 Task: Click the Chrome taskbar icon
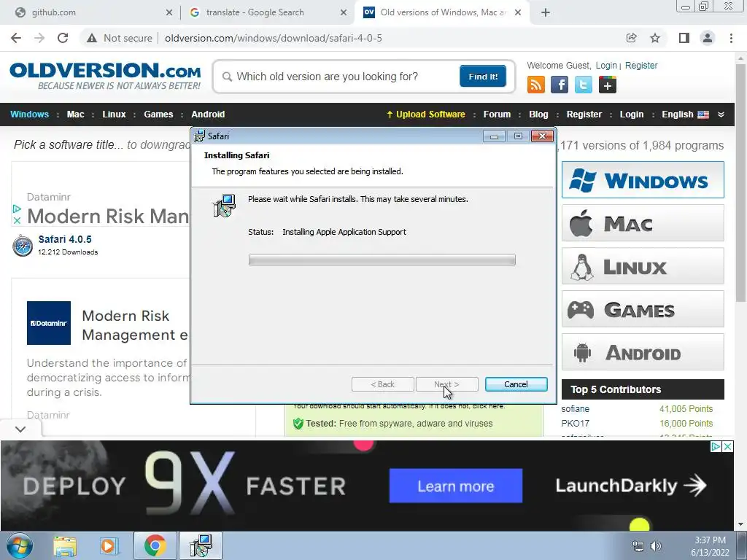pos(155,545)
